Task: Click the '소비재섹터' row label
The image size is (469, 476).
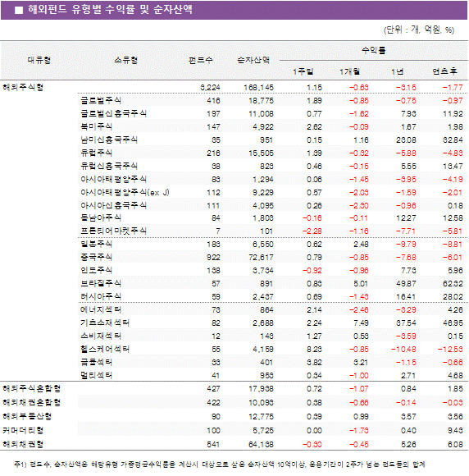Action: pos(101,336)
